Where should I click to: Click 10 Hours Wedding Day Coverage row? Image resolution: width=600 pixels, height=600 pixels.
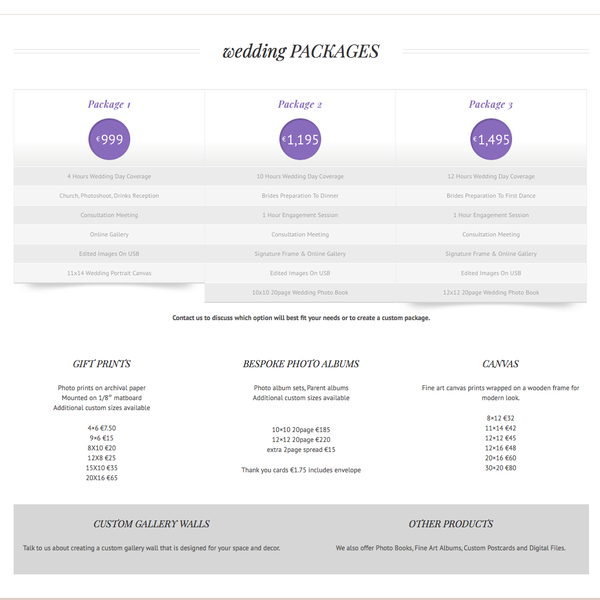point(300,176)
